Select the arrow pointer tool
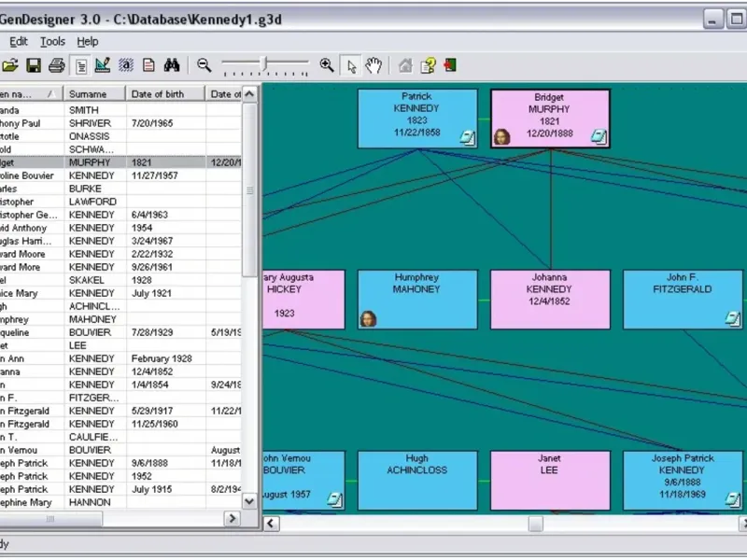Viewport: 747px width, 560px height. click(x=351, y=65)
